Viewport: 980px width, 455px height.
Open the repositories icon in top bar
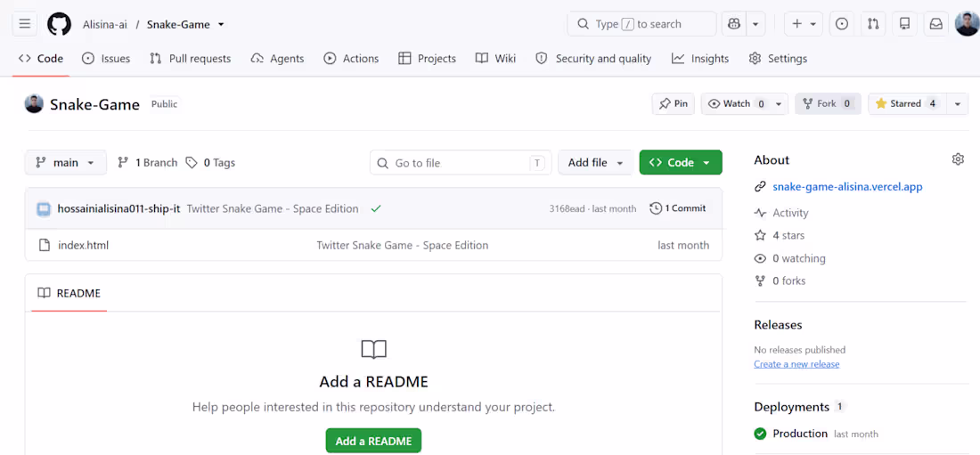[x=904, y=24]
